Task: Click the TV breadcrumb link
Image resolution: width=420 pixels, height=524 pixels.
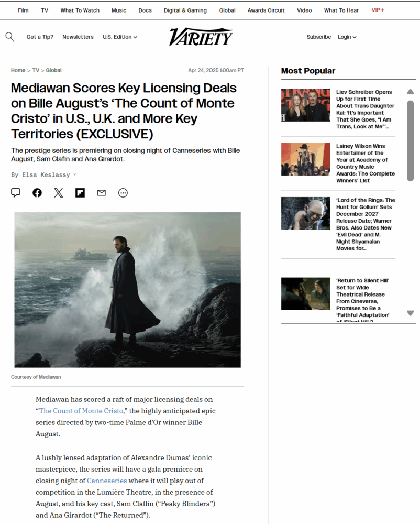Action: pos(36,70)
